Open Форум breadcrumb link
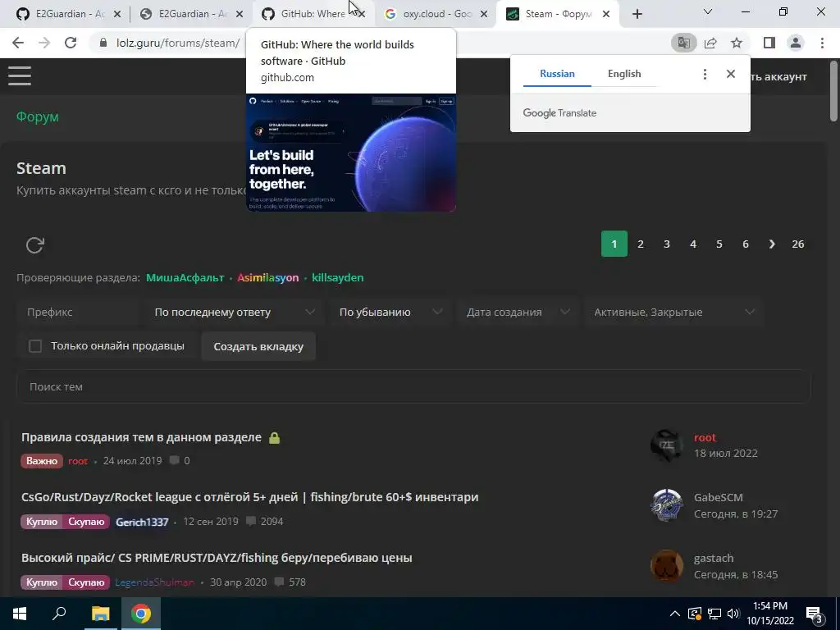Image resolution: width=840 pixels, height=630 pixels. pos(38,116)
